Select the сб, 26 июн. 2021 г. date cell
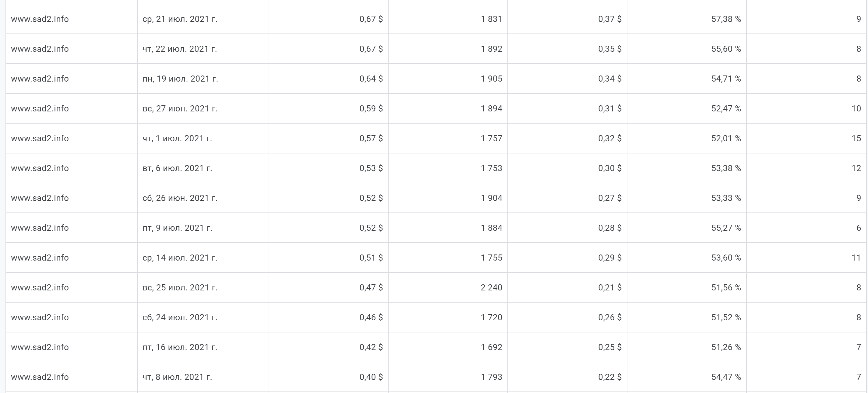Screen dimensions: 868x393 (x=180, y=198)
